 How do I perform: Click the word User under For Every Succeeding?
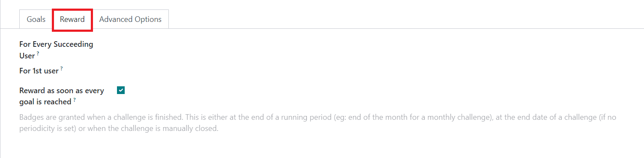tap(27, 56)
